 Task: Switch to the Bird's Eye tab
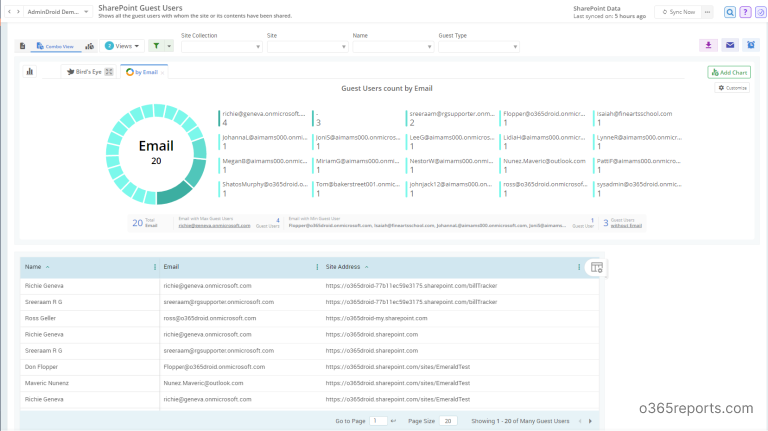pos(84,72)
